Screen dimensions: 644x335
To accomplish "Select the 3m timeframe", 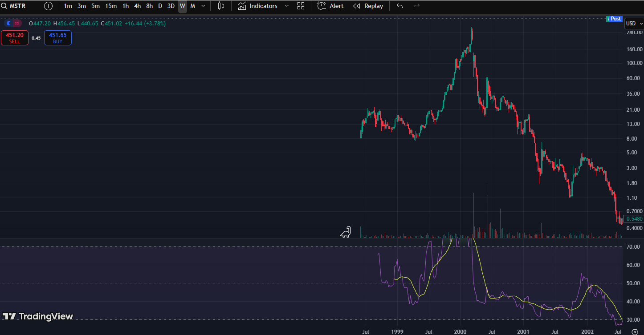I will pos(82,6).
